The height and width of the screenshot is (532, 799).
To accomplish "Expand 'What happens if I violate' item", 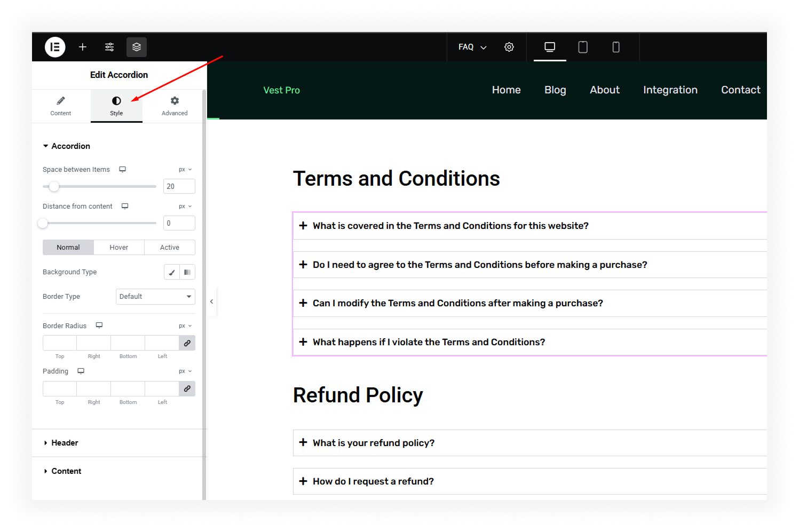I will [x=530, y=342].
